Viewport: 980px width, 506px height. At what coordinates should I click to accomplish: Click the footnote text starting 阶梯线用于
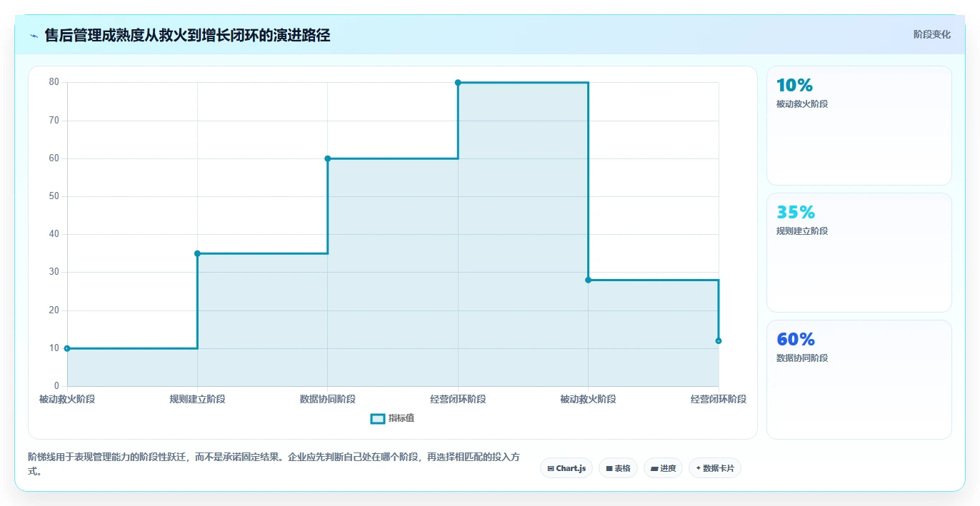274,463
